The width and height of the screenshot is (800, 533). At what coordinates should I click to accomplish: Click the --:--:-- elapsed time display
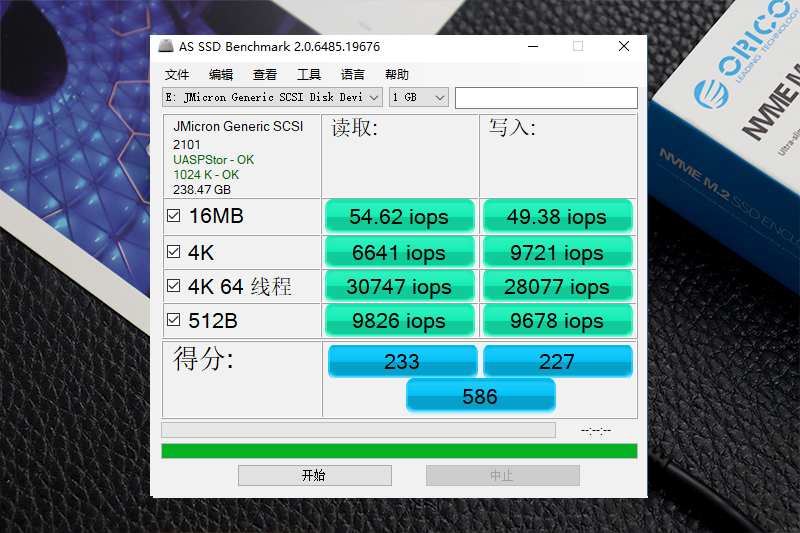(x=595, y=430)
